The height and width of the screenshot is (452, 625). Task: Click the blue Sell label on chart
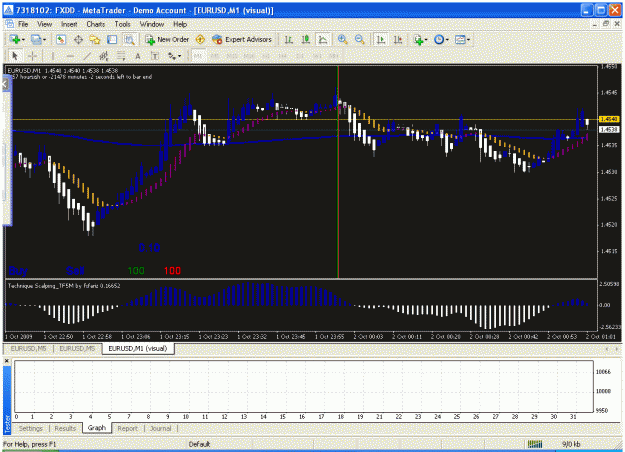(x=75, y=271)
